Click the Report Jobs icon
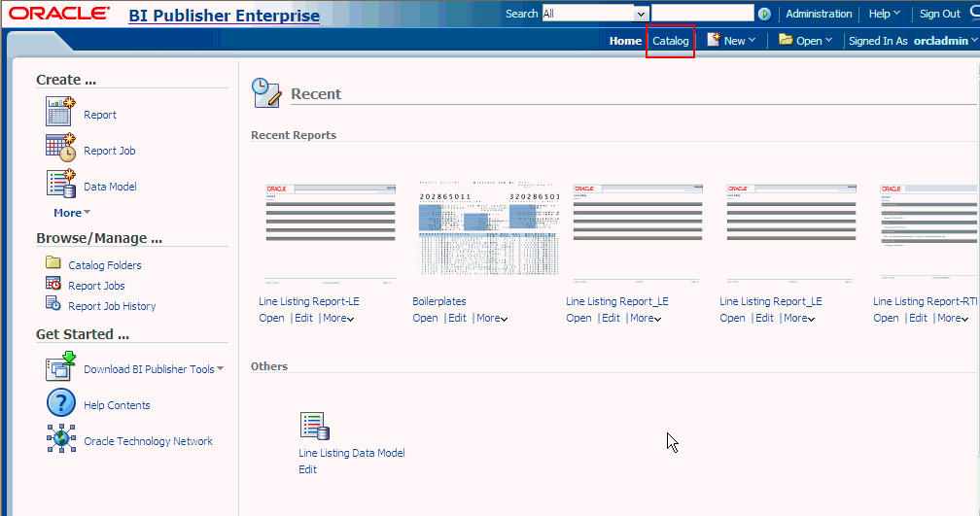 53,283
